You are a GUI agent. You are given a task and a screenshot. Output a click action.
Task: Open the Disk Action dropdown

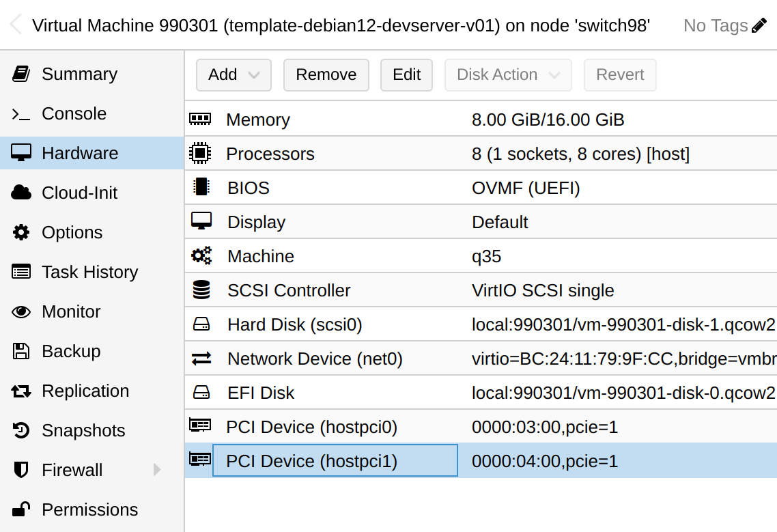508,75
